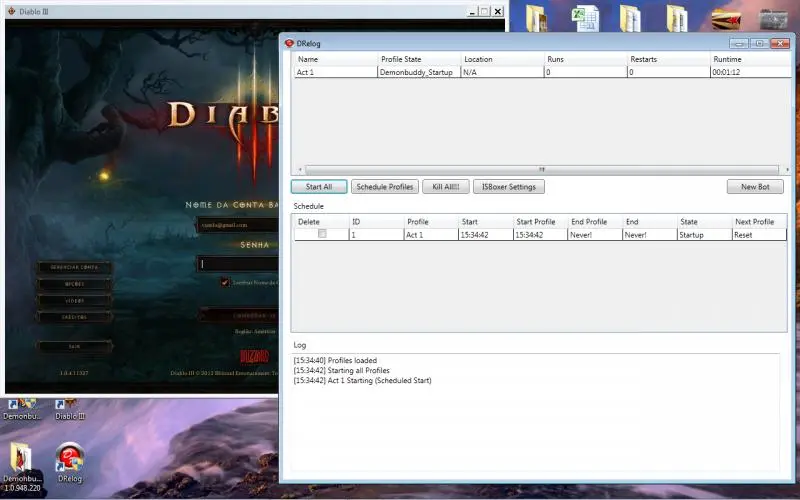Maximize the DRelog window
This screenshot has height=500, width=800.
pos(759,43)
